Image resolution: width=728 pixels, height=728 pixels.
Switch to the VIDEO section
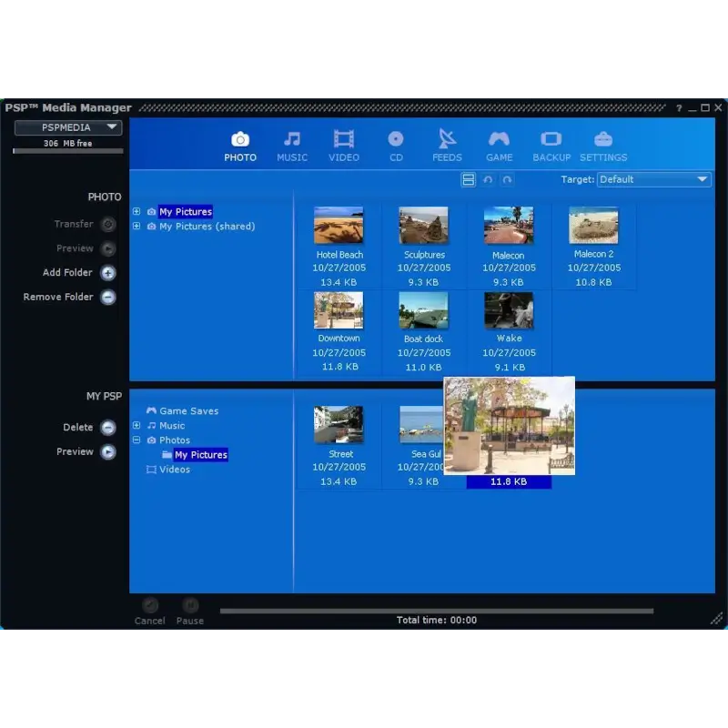[x=343, y=140]
